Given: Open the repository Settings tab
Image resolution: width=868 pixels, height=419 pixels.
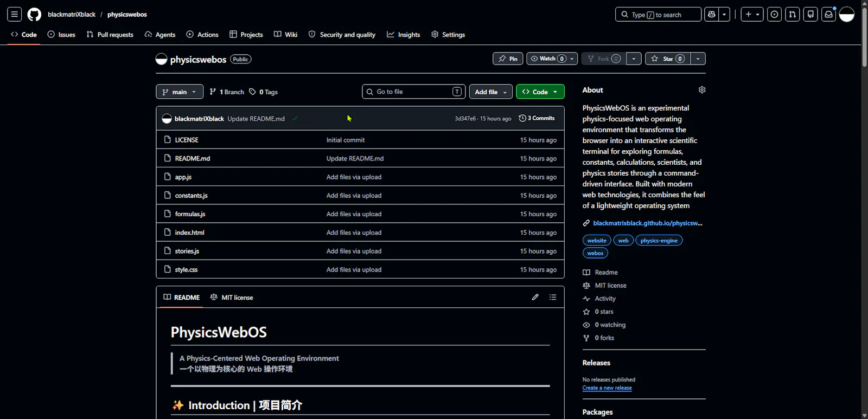Looking at the screenshot, I should coord(448,35).
